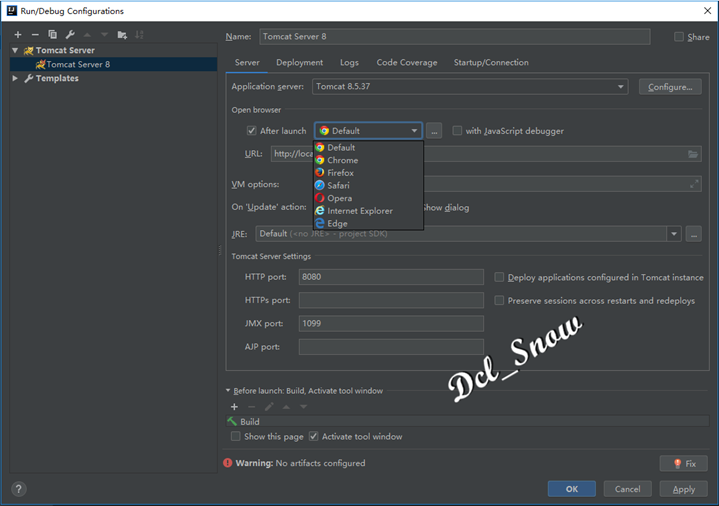Confirm with the OK button
Viewport: 719px width, 506px height.
(x=572, y=489)
